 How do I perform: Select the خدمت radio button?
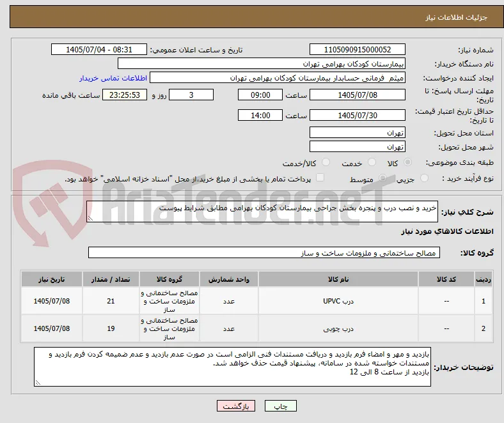pyautogui.click(x=372, y=162)
